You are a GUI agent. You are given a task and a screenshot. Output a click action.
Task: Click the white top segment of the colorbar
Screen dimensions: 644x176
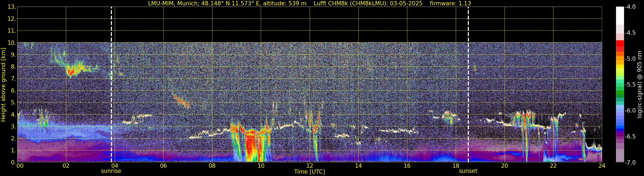click(620, 16)
